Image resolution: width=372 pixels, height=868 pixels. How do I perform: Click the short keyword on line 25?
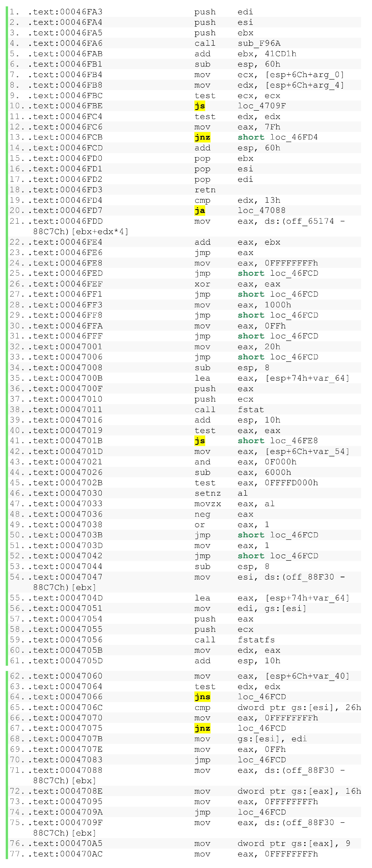pyautogui.click(x=251, y=273)
